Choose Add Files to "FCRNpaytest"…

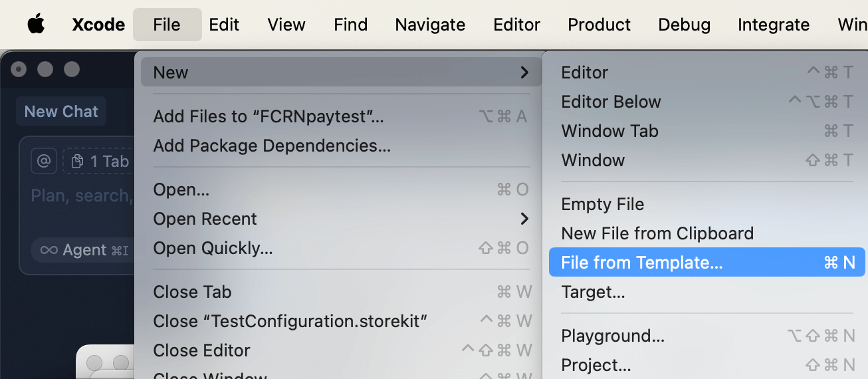coord(342,116)
